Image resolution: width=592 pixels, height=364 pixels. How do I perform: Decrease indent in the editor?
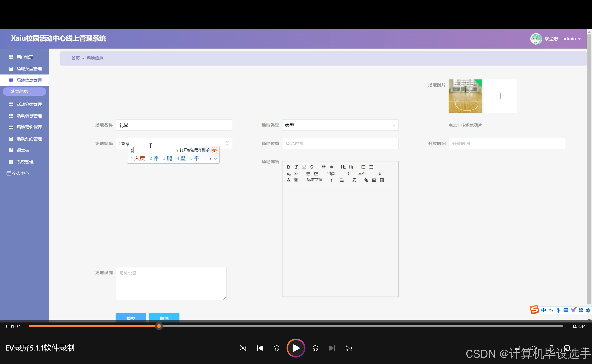point(308,174)
